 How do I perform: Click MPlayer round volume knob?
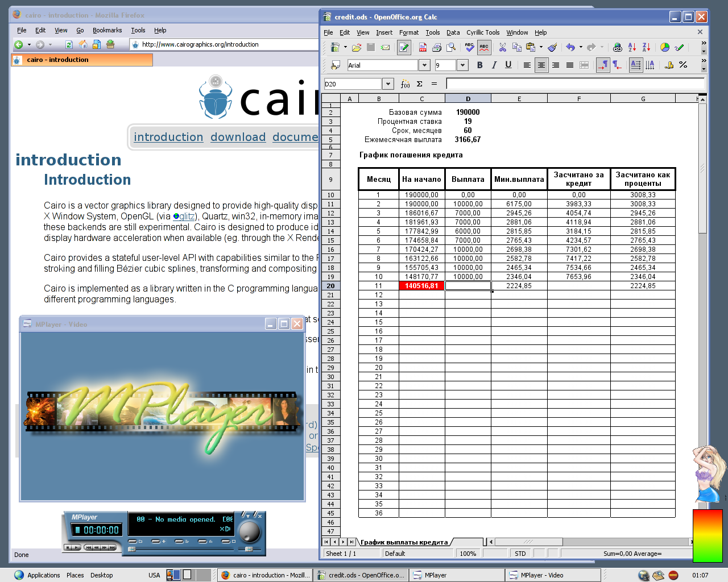point(249,531)
